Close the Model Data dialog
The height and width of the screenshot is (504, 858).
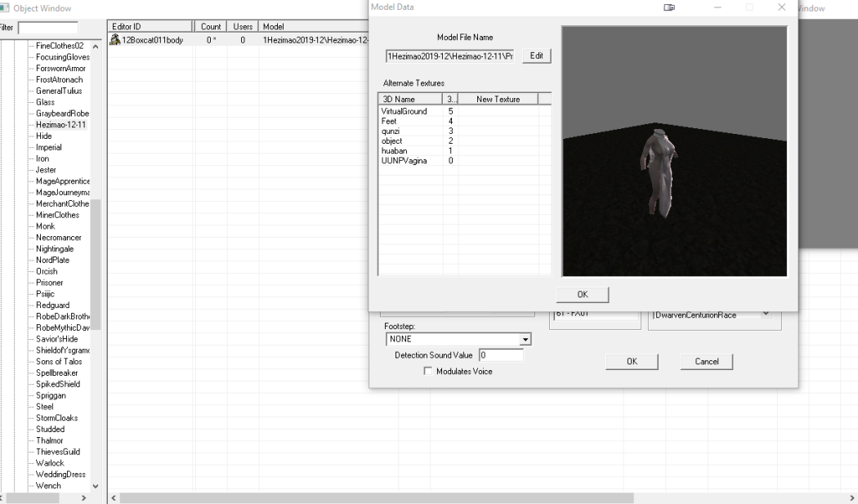tap(781, 7)
